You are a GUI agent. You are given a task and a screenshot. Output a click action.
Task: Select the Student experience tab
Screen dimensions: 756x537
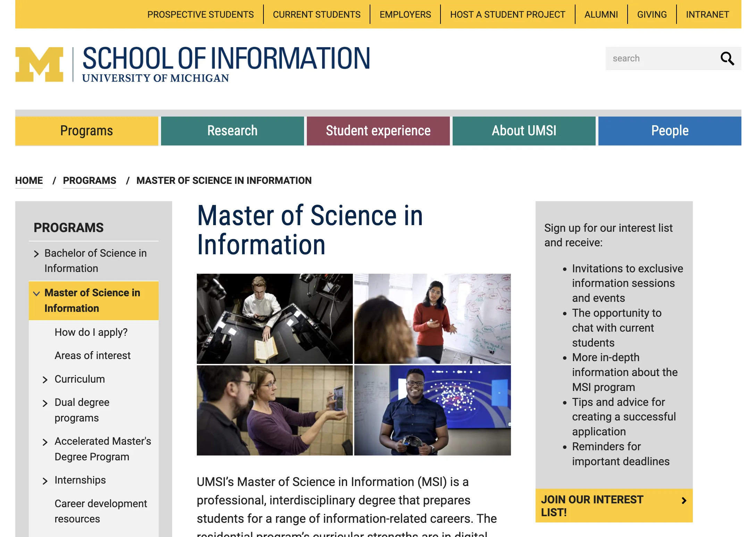tap(378, 131)
